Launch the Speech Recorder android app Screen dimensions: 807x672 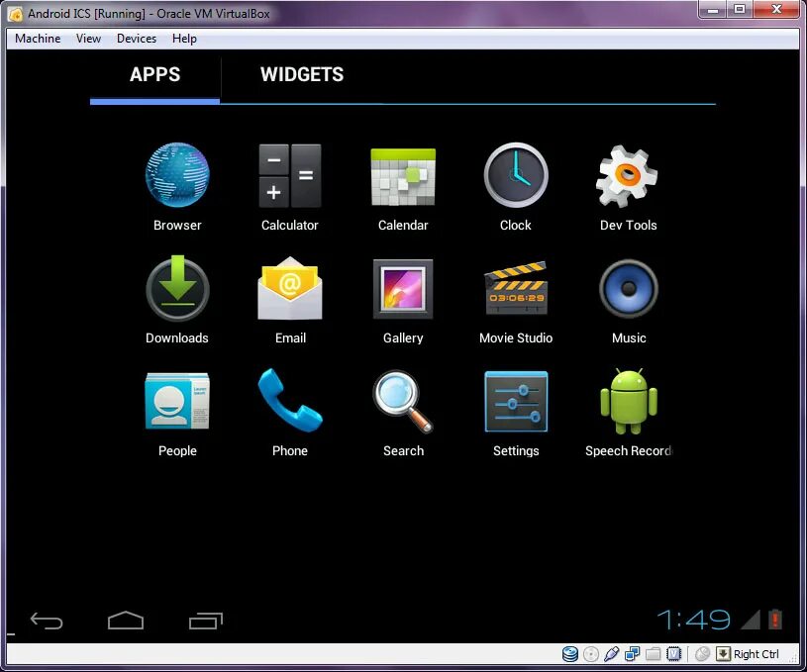[629, 402]
